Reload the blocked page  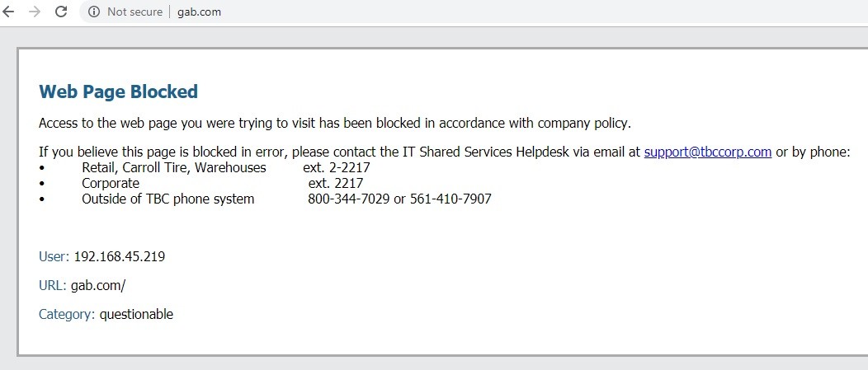(x=61, y=12)
